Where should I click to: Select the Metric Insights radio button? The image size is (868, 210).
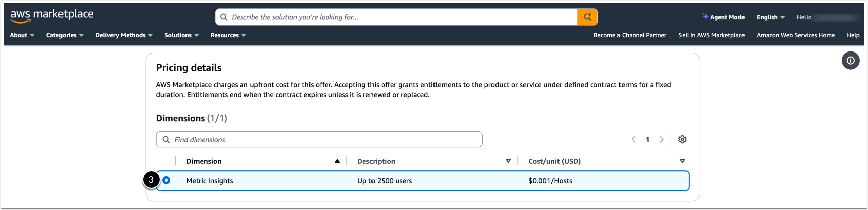[x=166, y=180]
